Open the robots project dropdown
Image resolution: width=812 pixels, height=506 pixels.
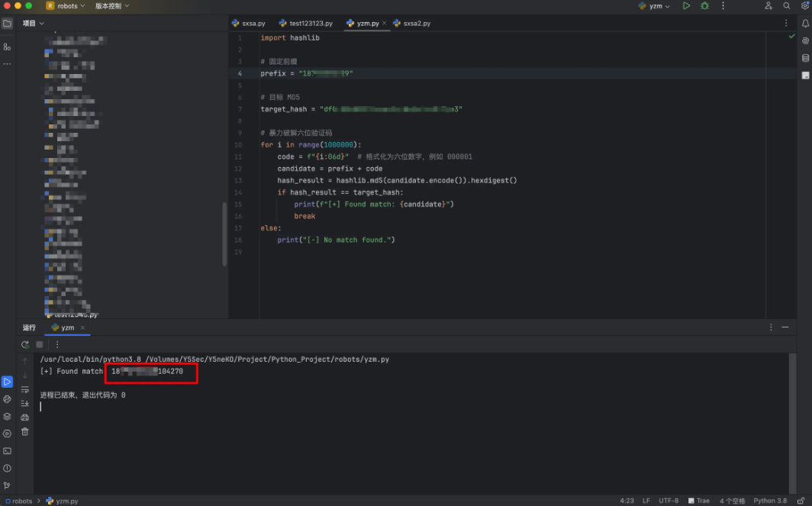click(66, 6)
